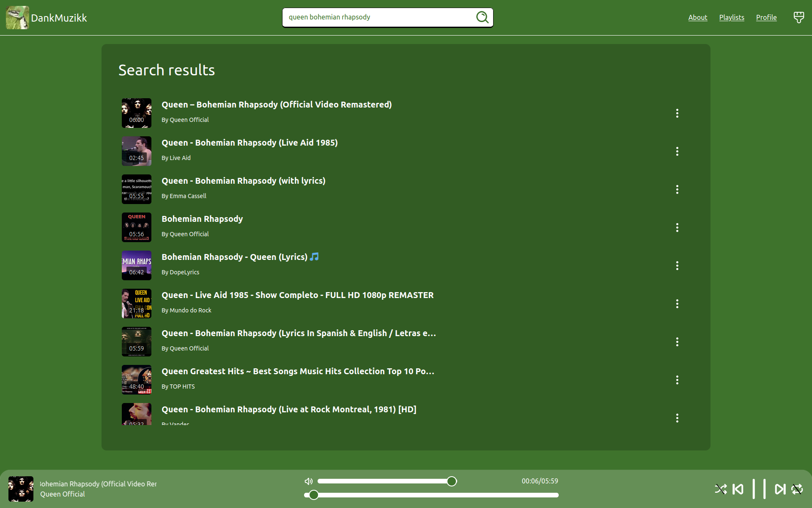Open options menu for Official Video Remastered
812x508 pixels.
(x=677, y=113)
